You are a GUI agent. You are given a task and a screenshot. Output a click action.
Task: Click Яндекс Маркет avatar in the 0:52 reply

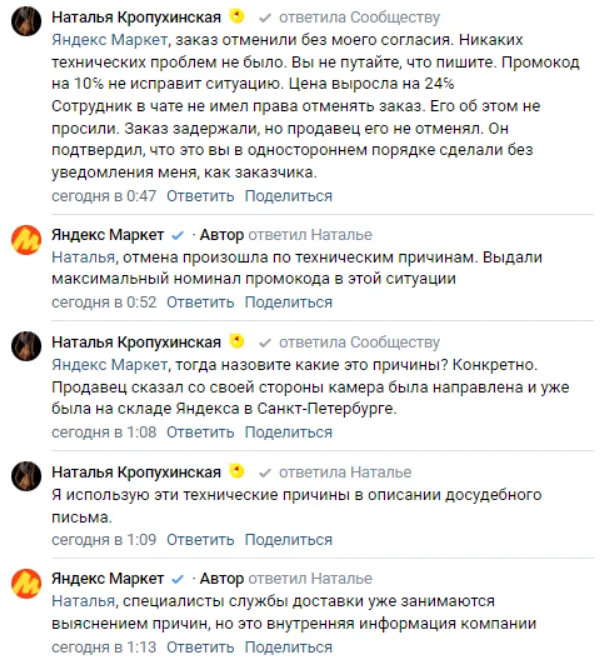25,241
